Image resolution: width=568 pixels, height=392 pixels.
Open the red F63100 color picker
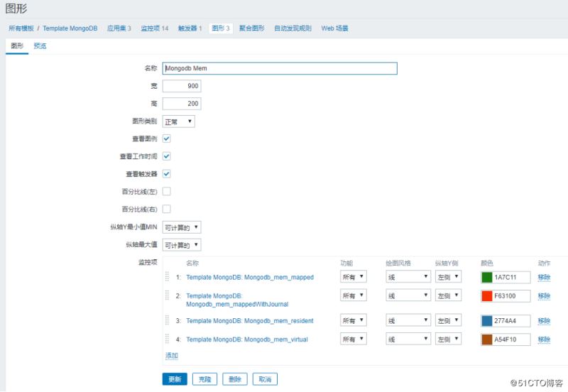coord(486,295)
